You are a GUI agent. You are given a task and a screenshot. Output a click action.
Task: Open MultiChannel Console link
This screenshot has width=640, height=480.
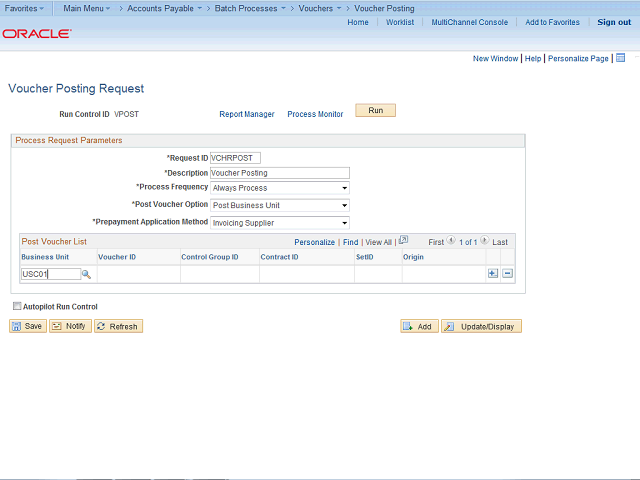(470, 22)
